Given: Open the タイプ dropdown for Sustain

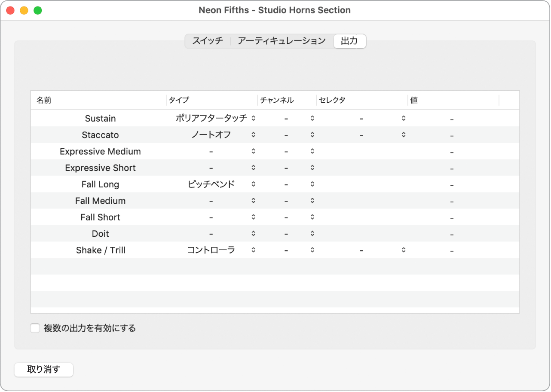Looking at the screenshot, I should 253,118.
